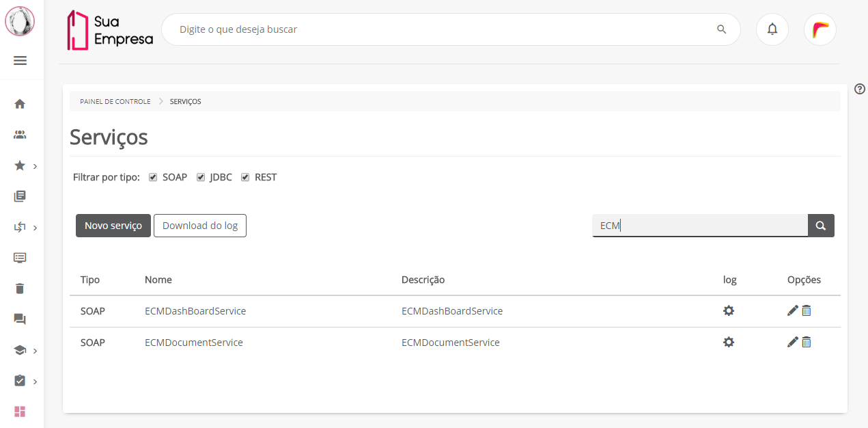This screenshot has height=428, width=868.
Task: Click the notifications bell icon
Action: click(x=772, y=29)
